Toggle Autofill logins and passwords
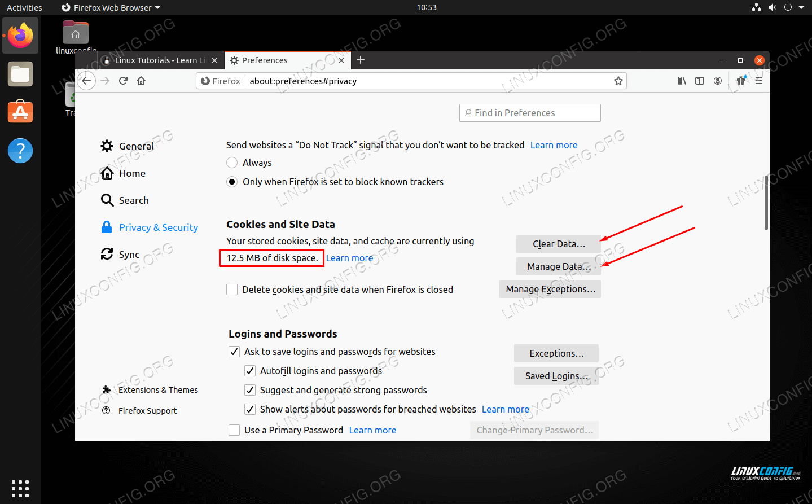The width and height of the screenshot is (812, 504). click(x=250, y=371)
